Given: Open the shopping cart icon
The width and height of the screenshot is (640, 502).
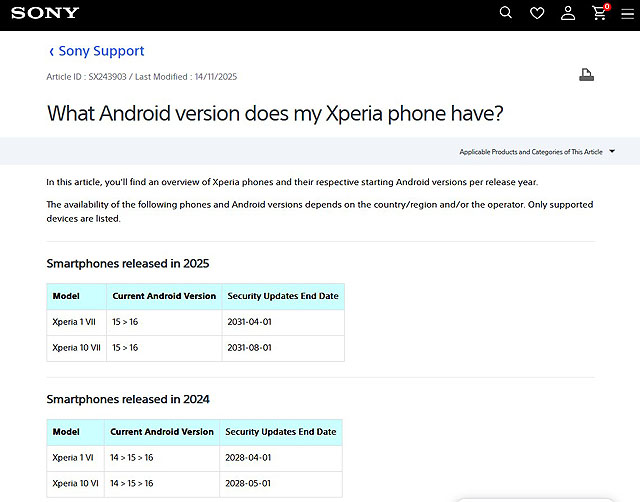Looking at the screenshot, I should (x=599, y=13).
